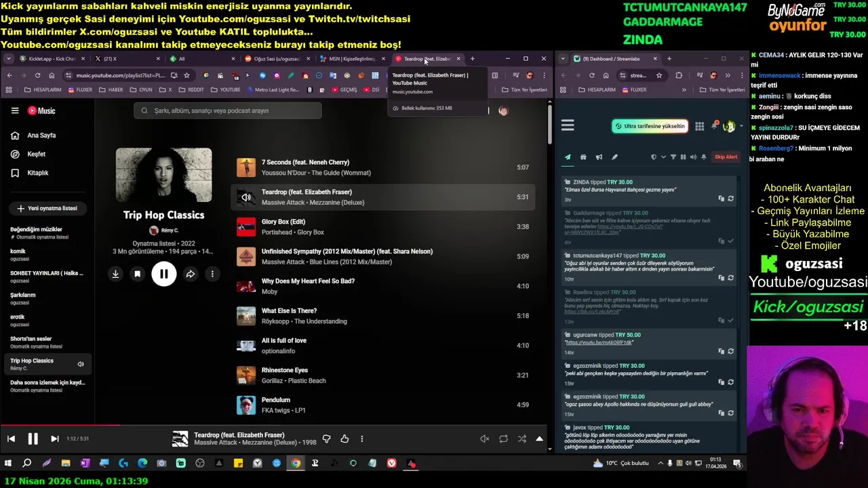Bookmark this page with star icon

(x=186, y=75)
